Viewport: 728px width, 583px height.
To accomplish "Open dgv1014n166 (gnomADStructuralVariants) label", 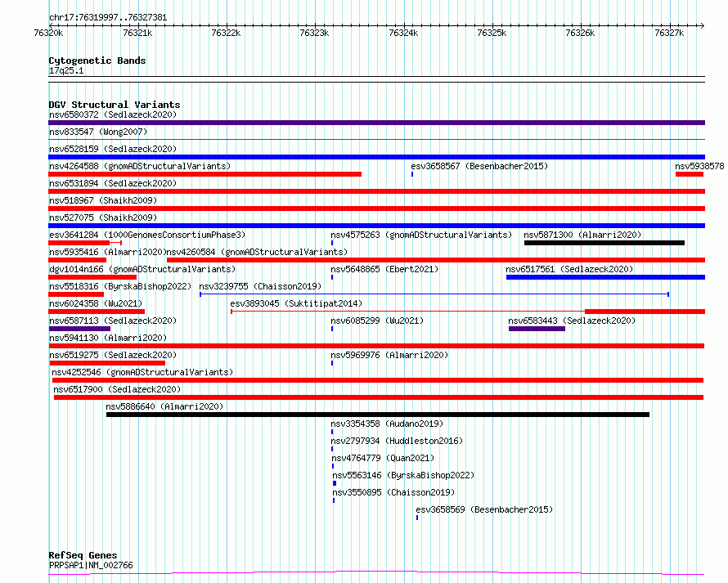I will coord(142,269).
